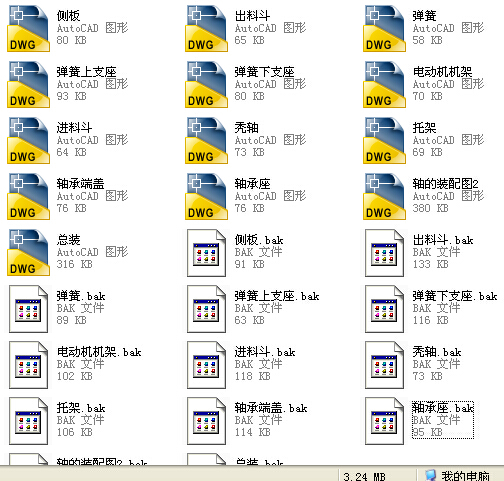This screenshot has width=504, height=481.
Task: Highlight the 轴承端盖 DWG file icon
Action: tap(28, 196)
